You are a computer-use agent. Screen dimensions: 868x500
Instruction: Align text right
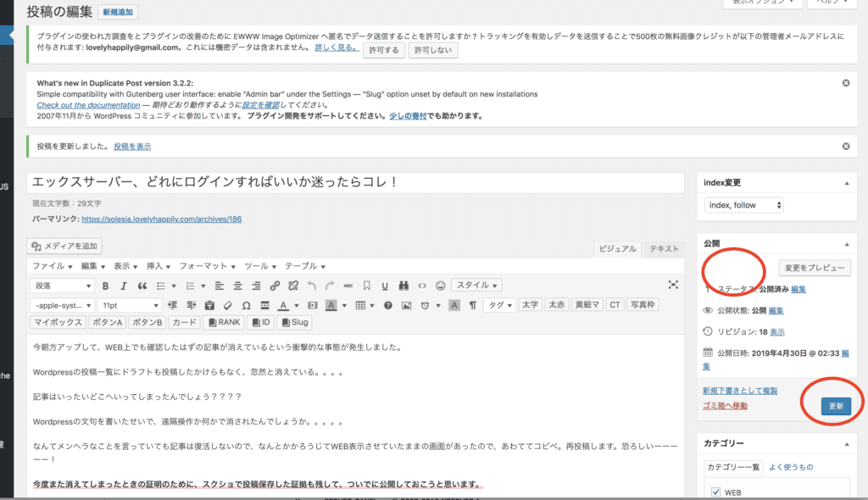[x=256, y=286]
